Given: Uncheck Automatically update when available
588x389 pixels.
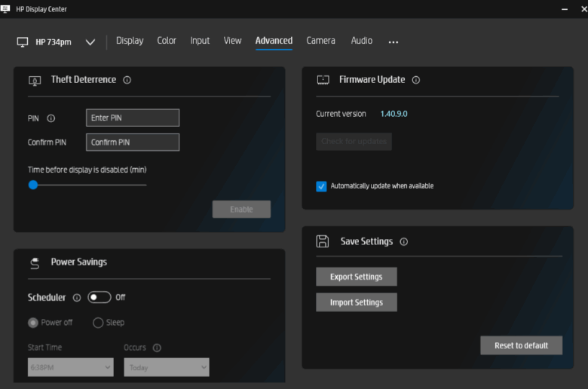Looking at the screenshot, I should [x=321, y=186].
